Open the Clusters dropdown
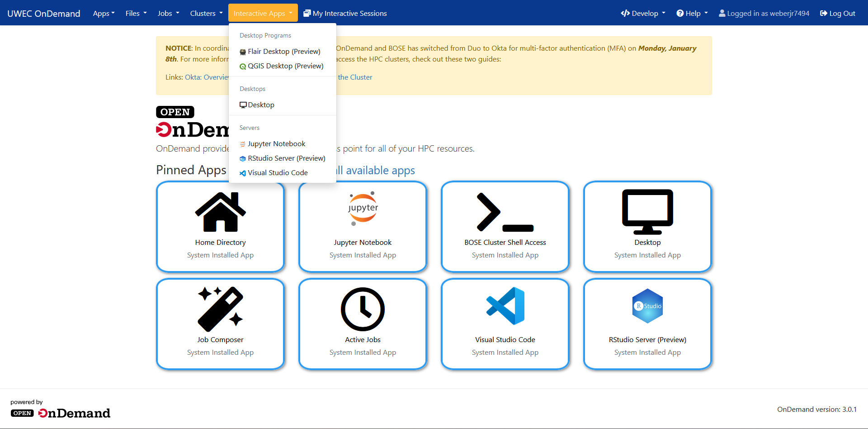The height and width of the screenshot is (429, 868). pos(206,13)
